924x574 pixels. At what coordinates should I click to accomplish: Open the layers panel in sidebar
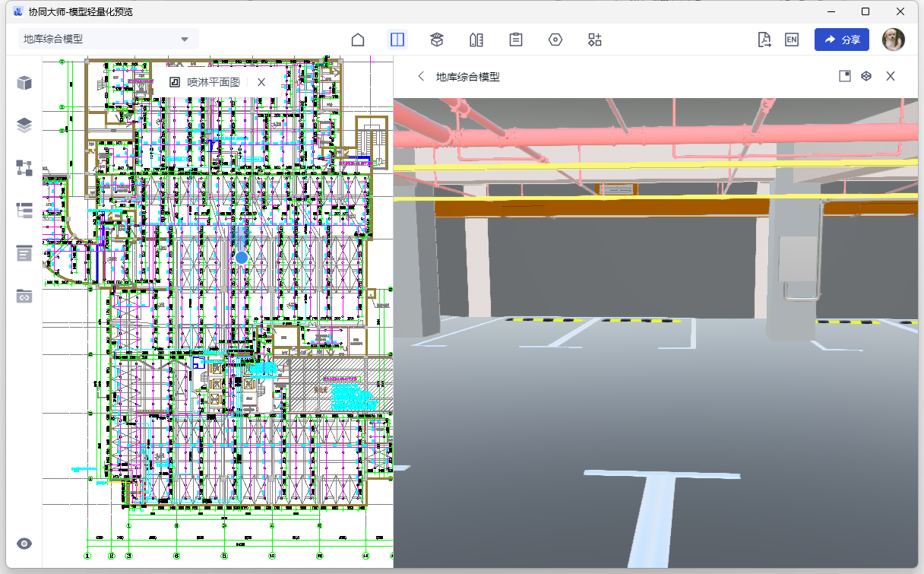coord(24,126)
